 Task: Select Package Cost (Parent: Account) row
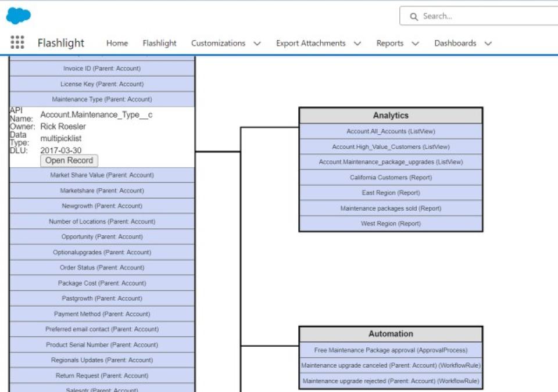102,283
